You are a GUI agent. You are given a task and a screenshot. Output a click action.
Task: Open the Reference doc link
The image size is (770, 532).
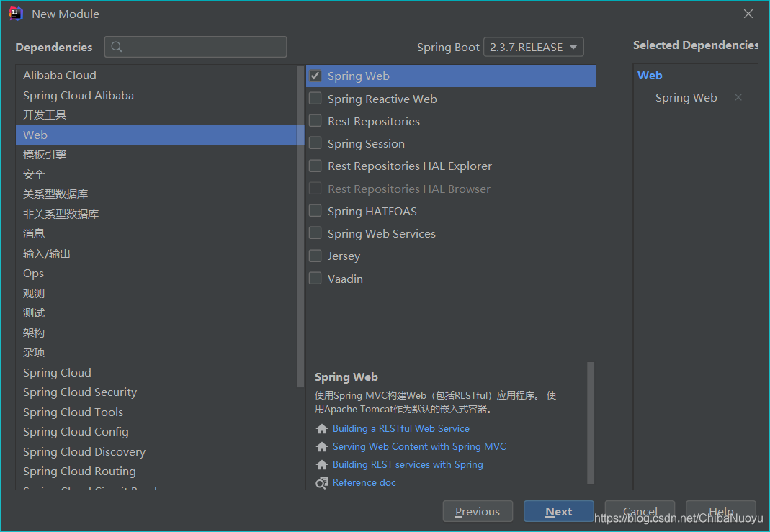pyautogui.click(x=364, y=483)
